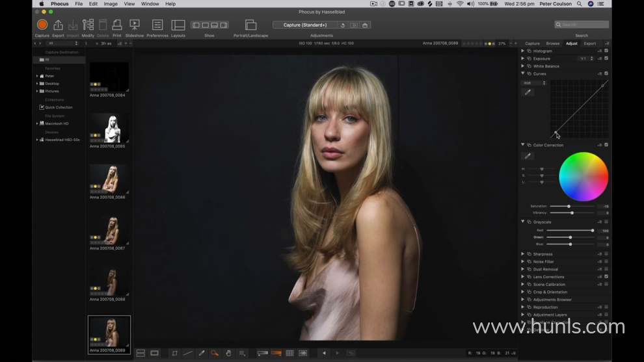This screenshot has height=362, width=644.
Task: Pick a hue on the color wheel
Action: tap(584, 177)
